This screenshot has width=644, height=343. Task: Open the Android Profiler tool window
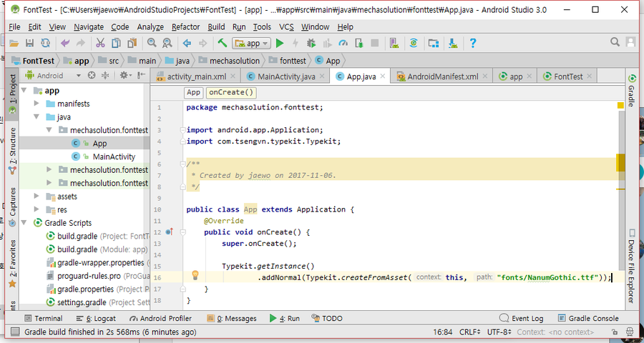[x=160, y=319]
